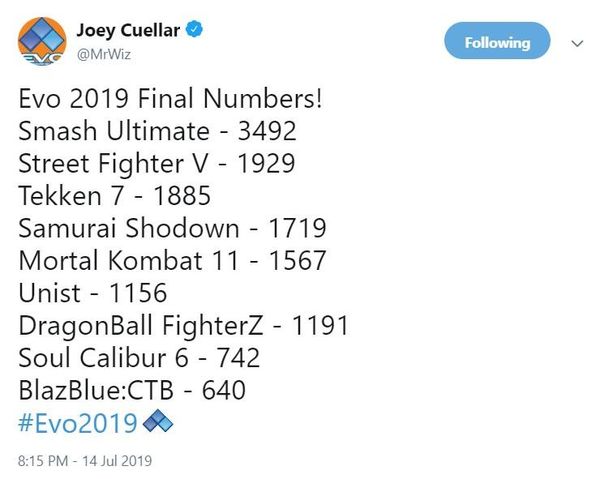Viewport: 600px width, 479px height.
Task: Click the 'Smash Ultimate - 3492' line
Action: tap(157, 131)
